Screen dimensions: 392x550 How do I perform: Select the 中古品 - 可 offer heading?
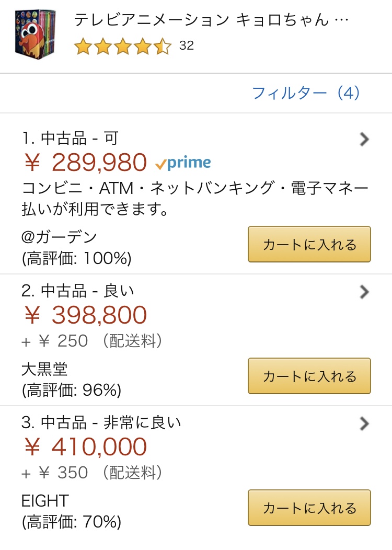point(70,139)
